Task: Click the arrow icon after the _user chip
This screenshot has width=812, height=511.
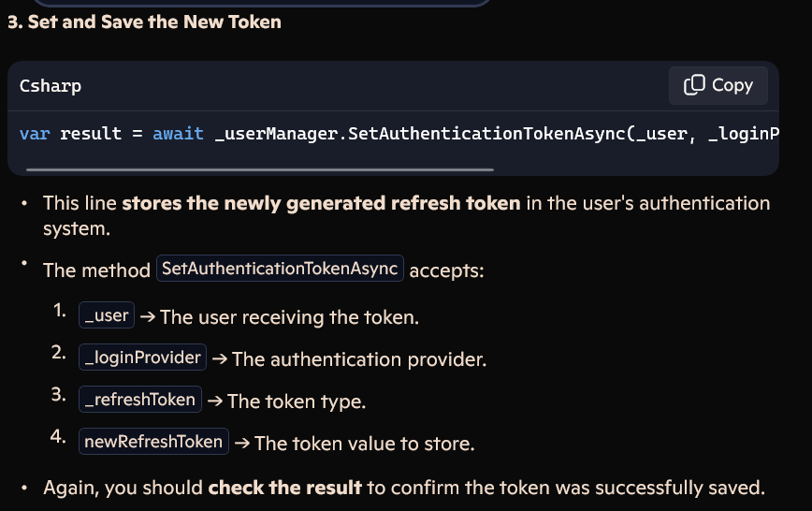Action: coord(148,316)
